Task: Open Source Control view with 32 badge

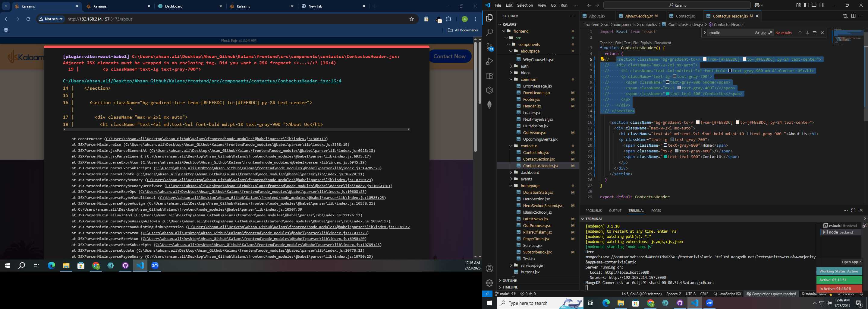Action: (x=489, y=47)
